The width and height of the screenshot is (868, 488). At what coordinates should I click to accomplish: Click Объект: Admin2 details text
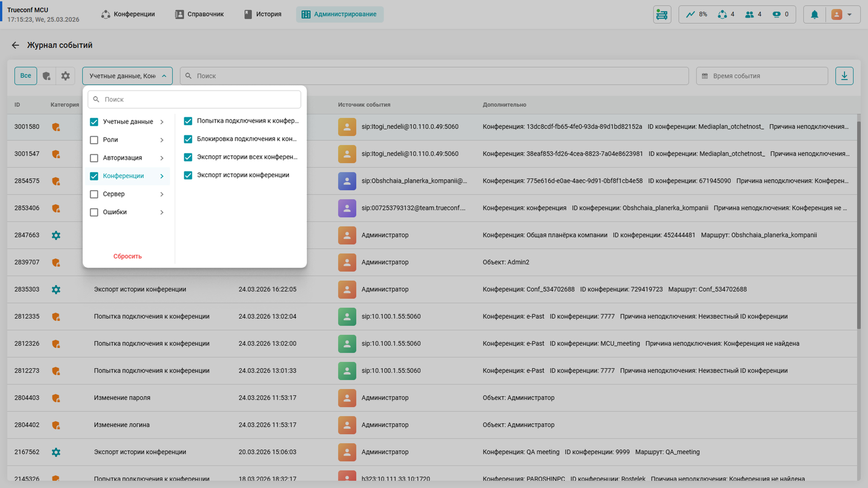505,263
